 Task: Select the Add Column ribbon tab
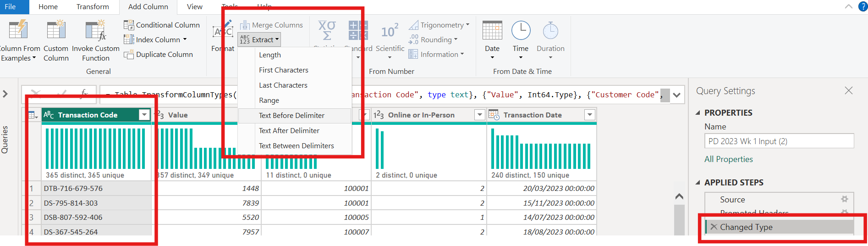[x=148, y=6]
